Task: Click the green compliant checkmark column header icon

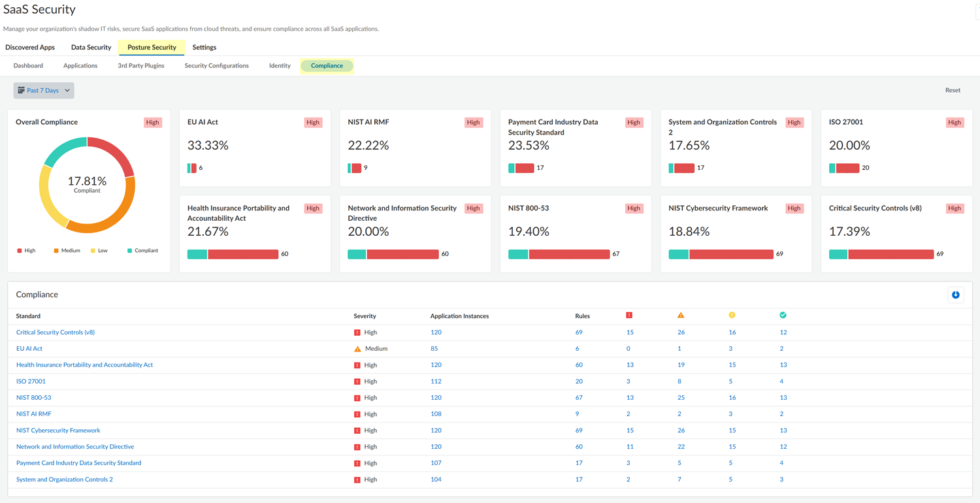Action: [783, 316]
